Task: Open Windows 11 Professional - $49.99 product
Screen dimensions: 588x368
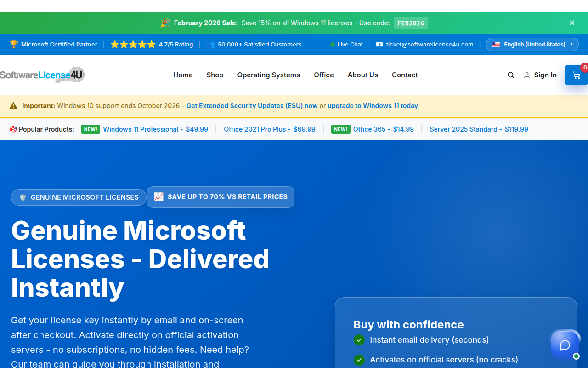Action: pos(156,129)
